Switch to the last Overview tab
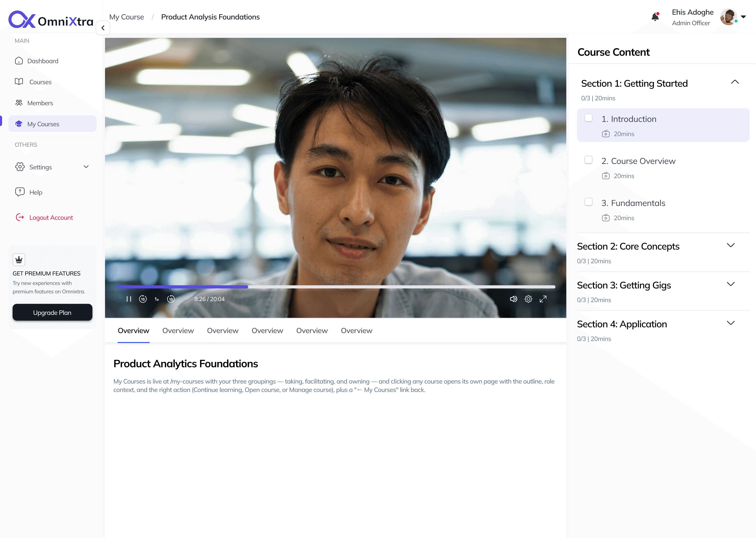Viewport: 756px width, 538px height. 356,331
